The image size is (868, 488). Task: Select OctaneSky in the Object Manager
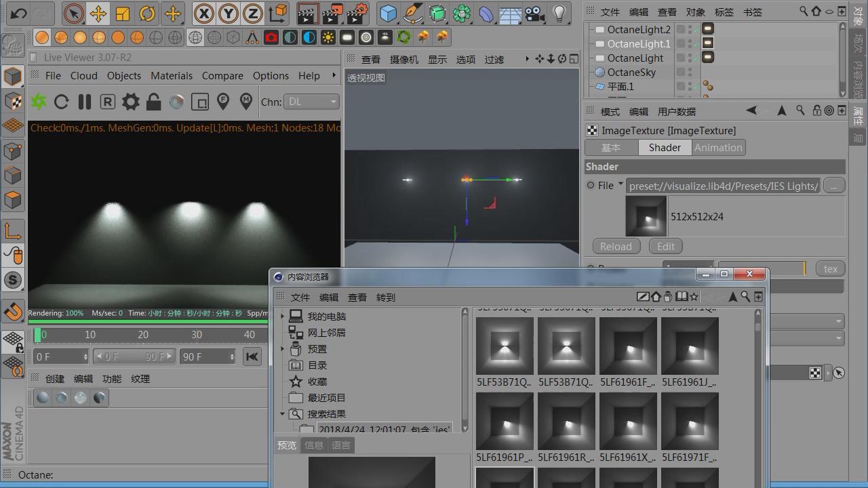tap(631, 72)
